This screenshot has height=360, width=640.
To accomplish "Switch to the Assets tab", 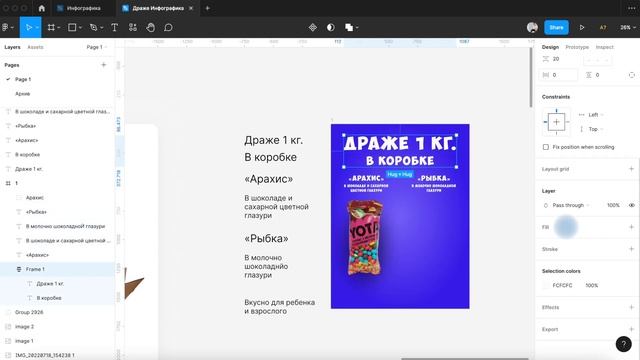I will [35, 47].
